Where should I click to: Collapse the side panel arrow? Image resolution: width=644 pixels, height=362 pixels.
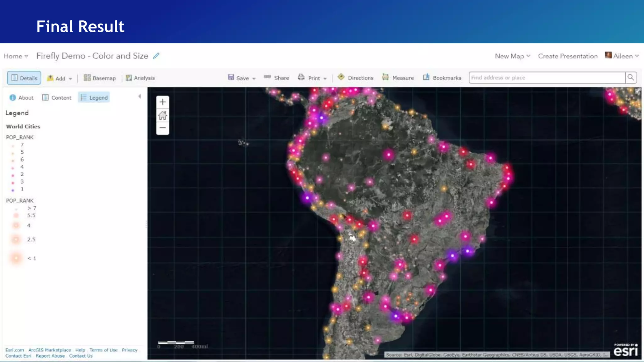(140, 96)
